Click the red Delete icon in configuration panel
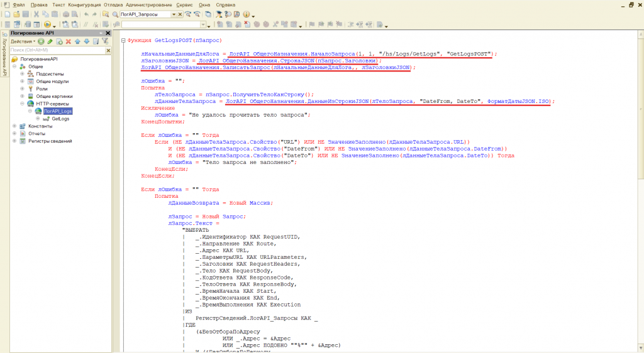 pos(68,41)
